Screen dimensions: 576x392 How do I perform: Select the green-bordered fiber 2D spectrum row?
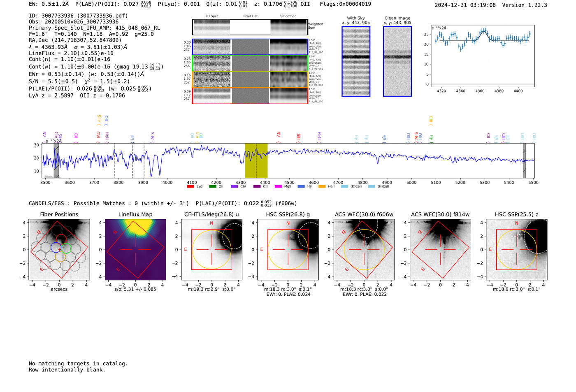click(250, 63)
